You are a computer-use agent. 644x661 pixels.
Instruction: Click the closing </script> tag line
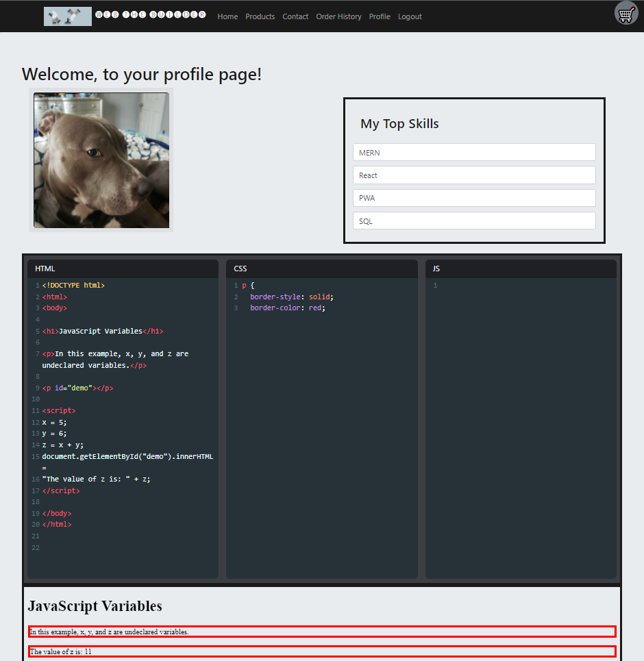click(x=61, y=490)
